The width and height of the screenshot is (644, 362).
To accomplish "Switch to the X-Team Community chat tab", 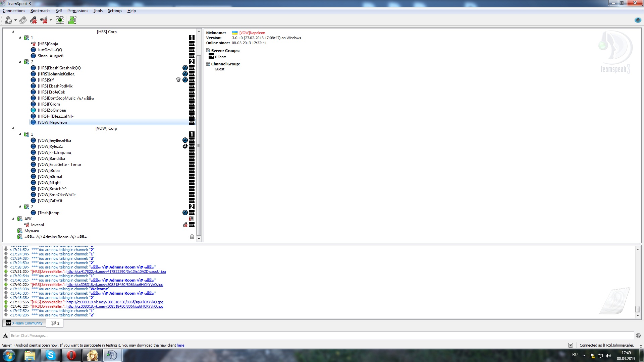I will tap(24, 323).
